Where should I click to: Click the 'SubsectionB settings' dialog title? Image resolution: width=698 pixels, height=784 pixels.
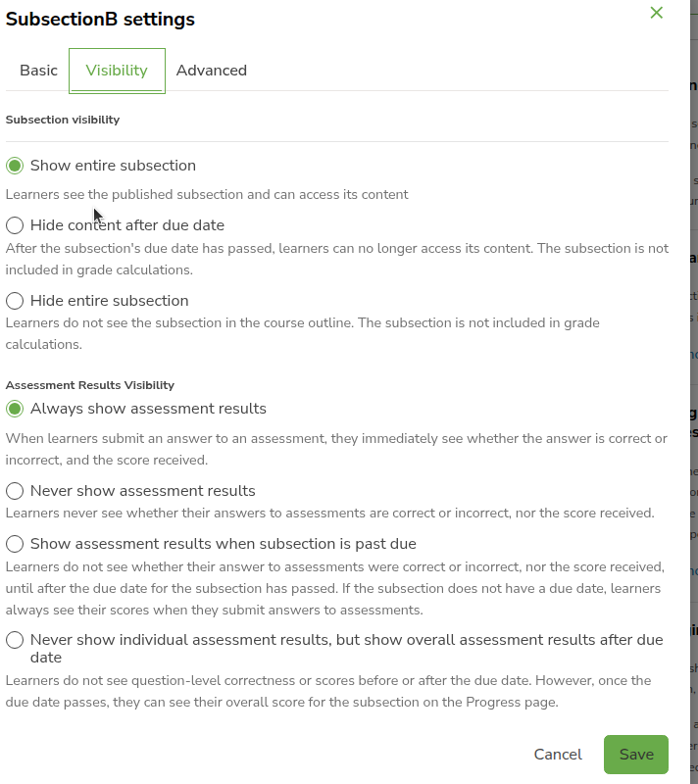pyautogui.click(x=100, y=20)
